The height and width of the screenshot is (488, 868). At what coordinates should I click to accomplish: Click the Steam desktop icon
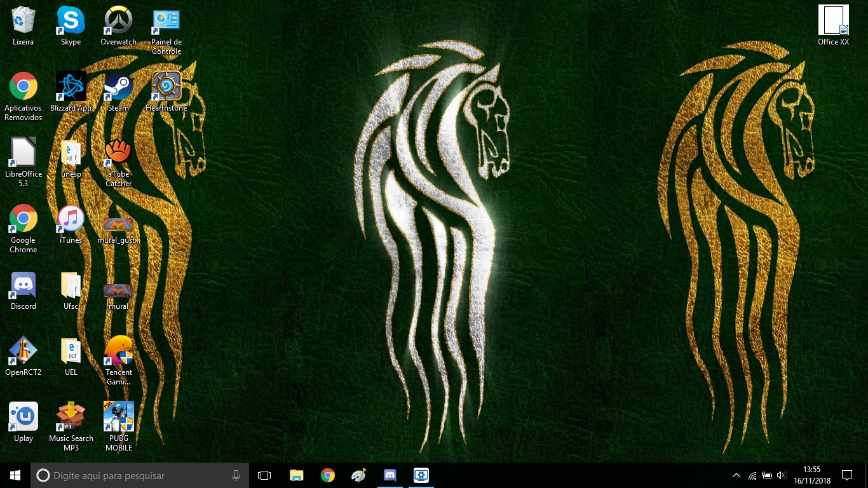coord(118,87)
